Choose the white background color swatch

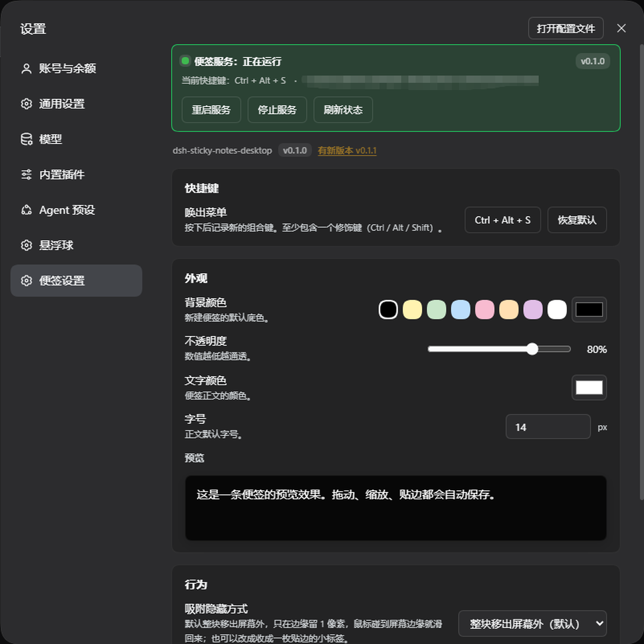click(557, 310)
